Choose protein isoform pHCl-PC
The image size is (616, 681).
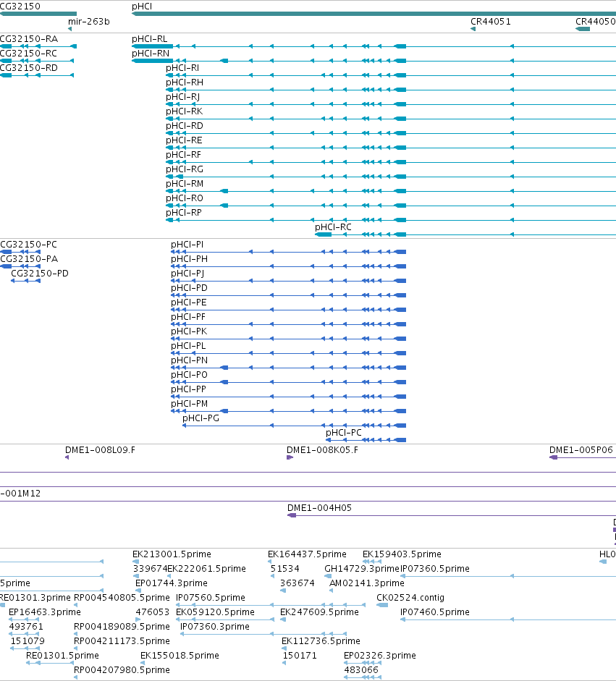344,433
